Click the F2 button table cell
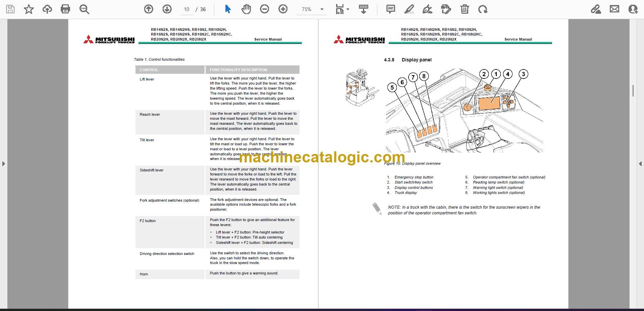Viewport: 644px width, 311px height. [170, 232]
